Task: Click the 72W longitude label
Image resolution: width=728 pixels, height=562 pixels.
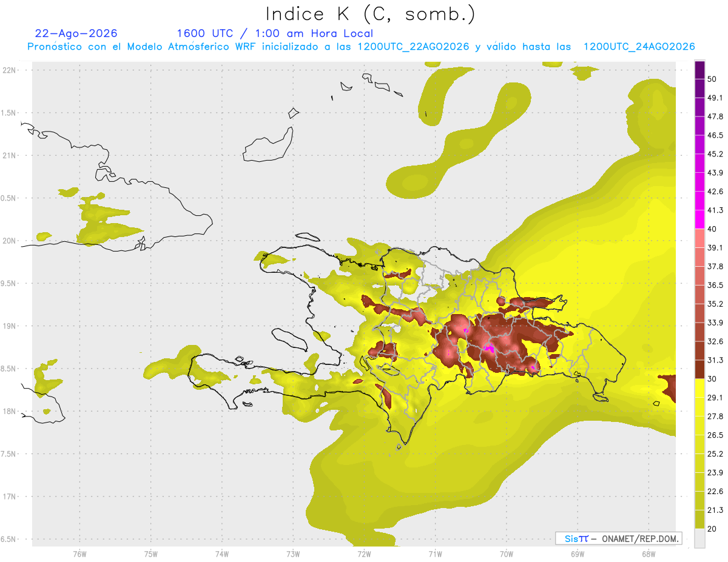Action: (x=364, y=554)
